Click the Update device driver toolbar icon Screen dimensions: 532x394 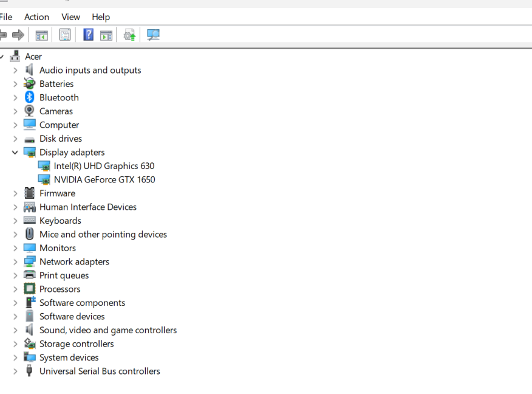point(129,35)
